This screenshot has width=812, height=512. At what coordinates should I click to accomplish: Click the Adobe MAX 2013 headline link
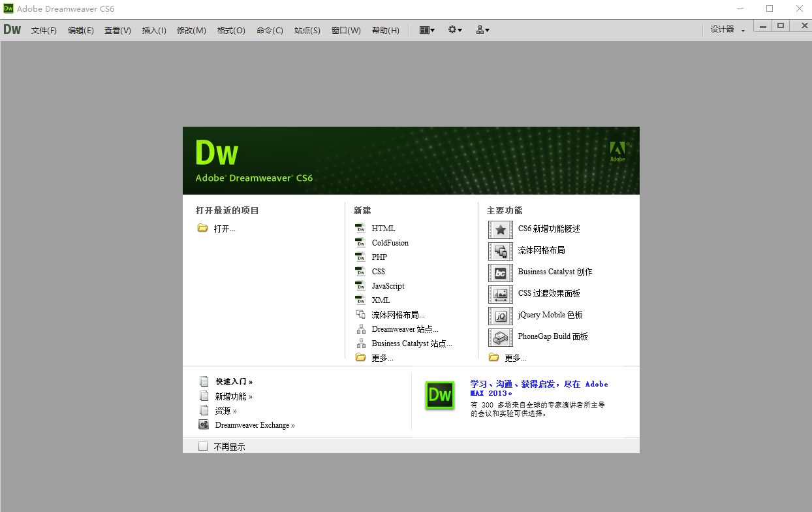539,389
